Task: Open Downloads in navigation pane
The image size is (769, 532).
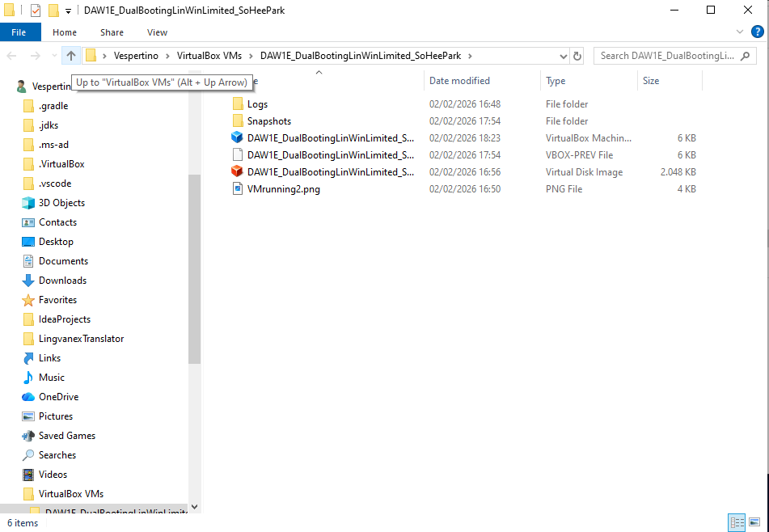Action: [x=62, y=281]
